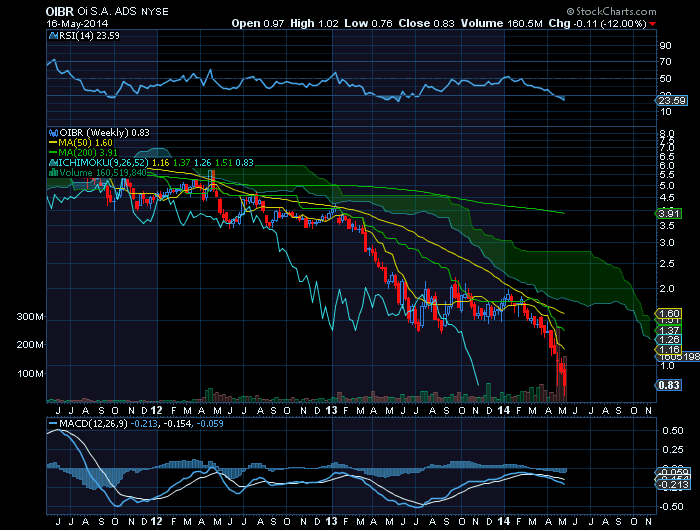700x530 pixels.
Task: Click the 'RSI(14) 23.59' legend label
Action: [89, 36]
